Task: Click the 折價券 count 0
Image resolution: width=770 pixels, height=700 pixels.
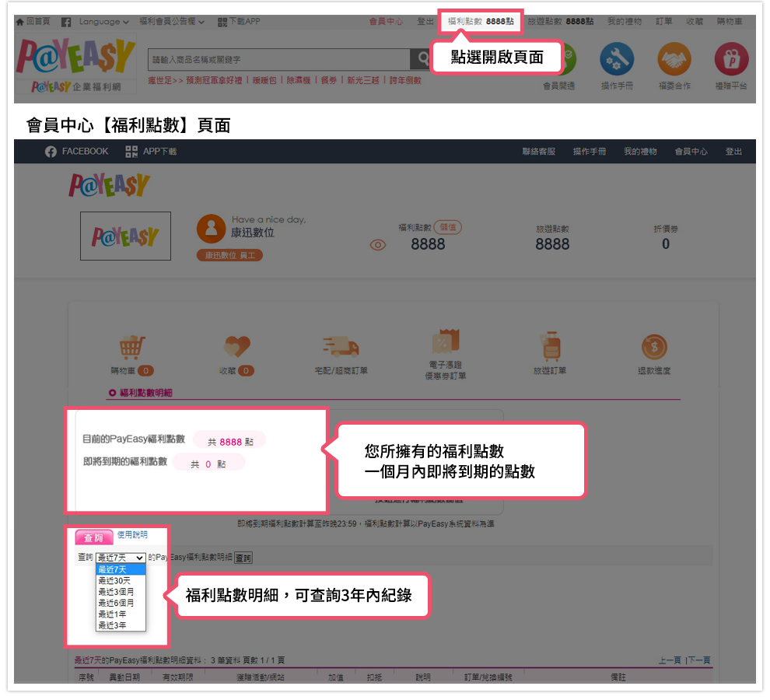Action: point(666,243)
